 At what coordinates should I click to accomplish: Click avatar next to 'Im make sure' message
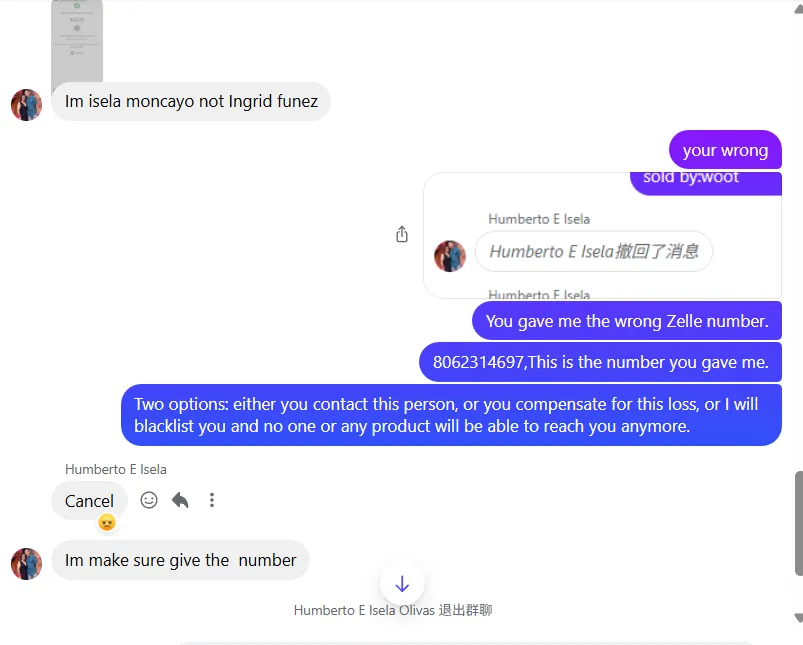[26, 564]
